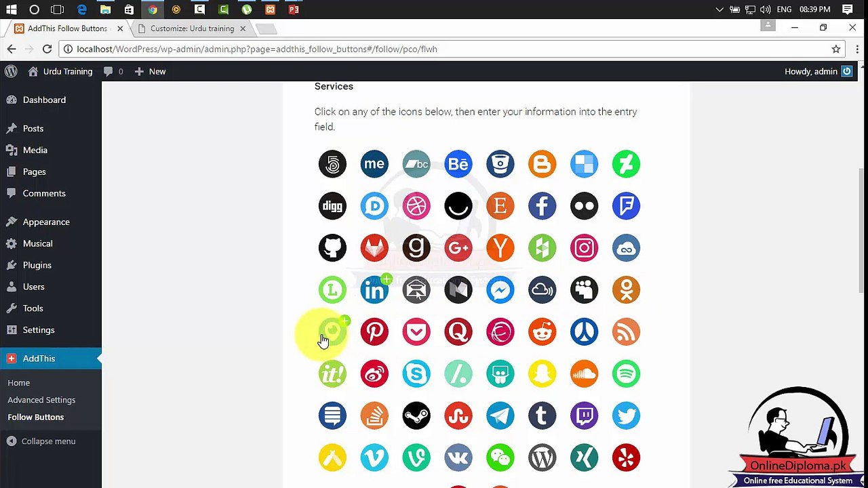868x488 pixels.
Task: Bookmark this page with the star icon
Action: 836,49
